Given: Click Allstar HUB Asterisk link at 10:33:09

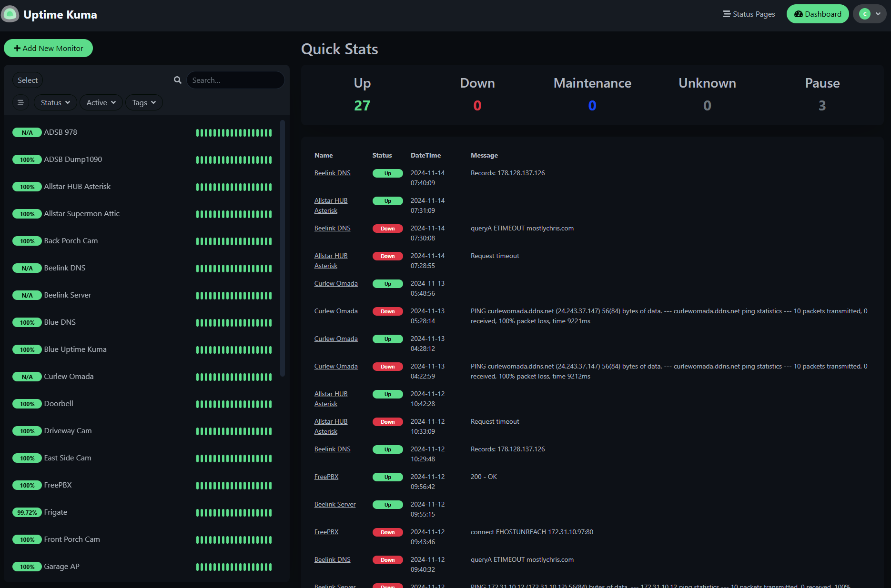Looking at the screenshot, I should [x=331, y=427].
